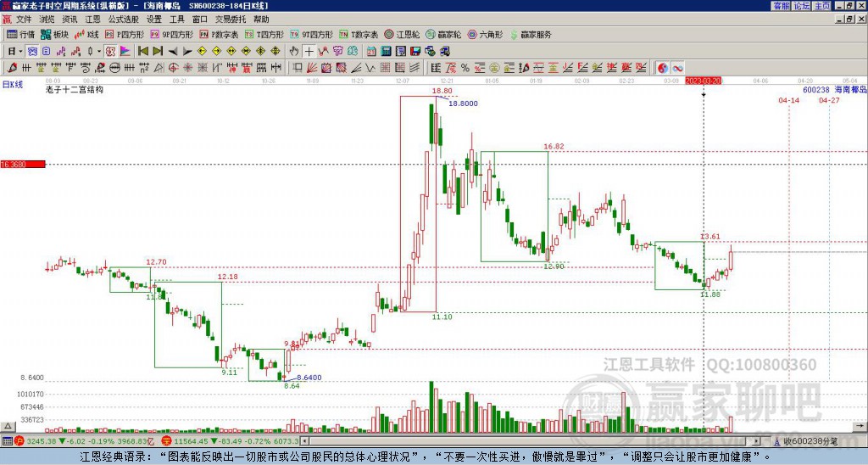Viewport: 868px width, 465px height.
Task: Select the Gann fan lines tool
Action: (x=312, y=68)
